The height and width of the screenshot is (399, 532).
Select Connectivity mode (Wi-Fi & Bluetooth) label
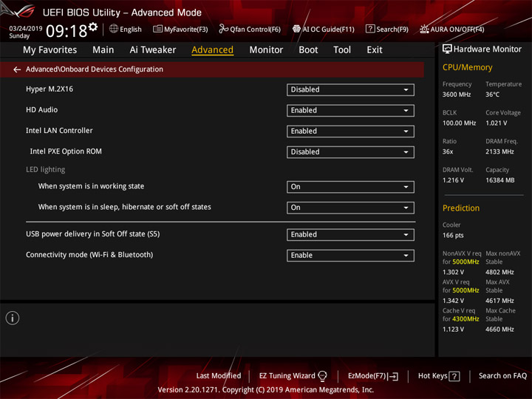pyautogui.click(x=89, y=255)
